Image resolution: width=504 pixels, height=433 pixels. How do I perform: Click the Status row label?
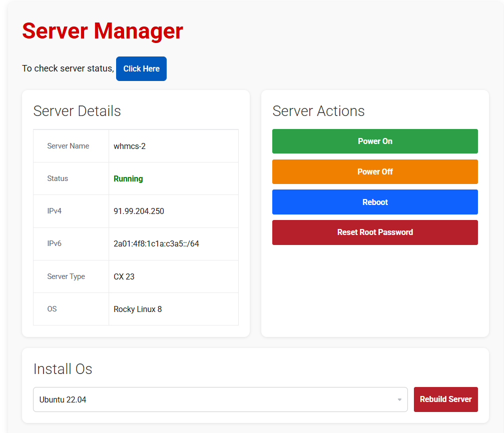click(x=58, y=178)
